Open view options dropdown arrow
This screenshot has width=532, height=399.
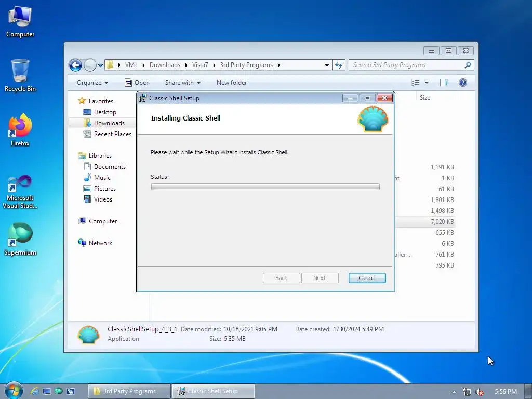427,83
